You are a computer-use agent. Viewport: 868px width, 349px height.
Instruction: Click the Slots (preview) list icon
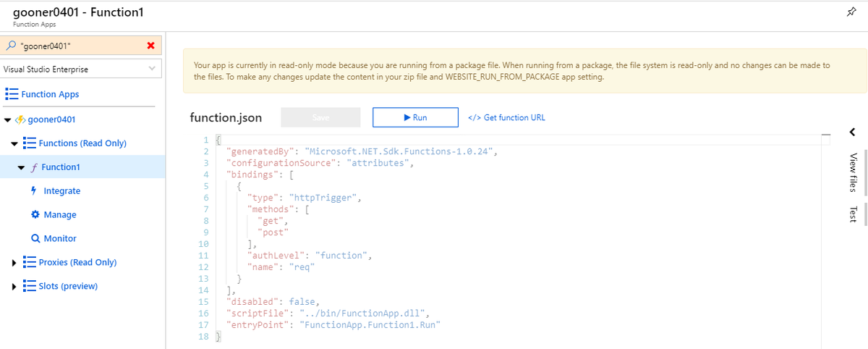click(x=29, y=287)
